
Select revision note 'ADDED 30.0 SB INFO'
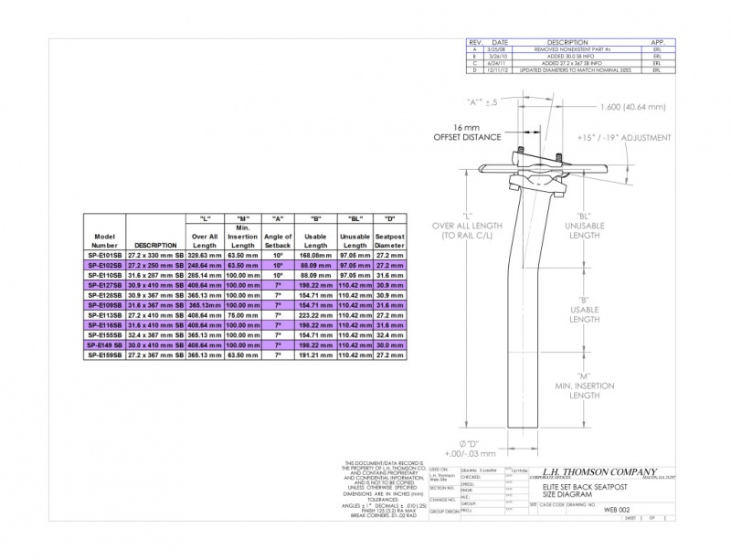click(570, 57)
